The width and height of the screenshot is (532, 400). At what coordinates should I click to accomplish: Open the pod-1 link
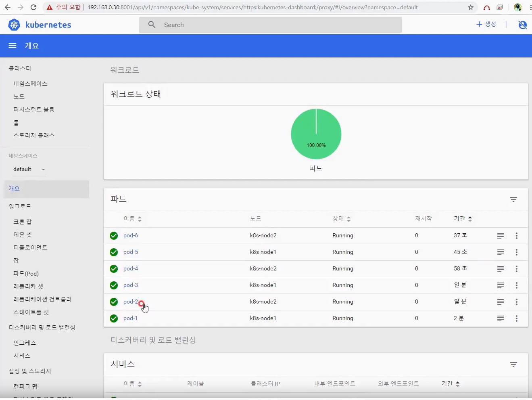click(131, 318)
